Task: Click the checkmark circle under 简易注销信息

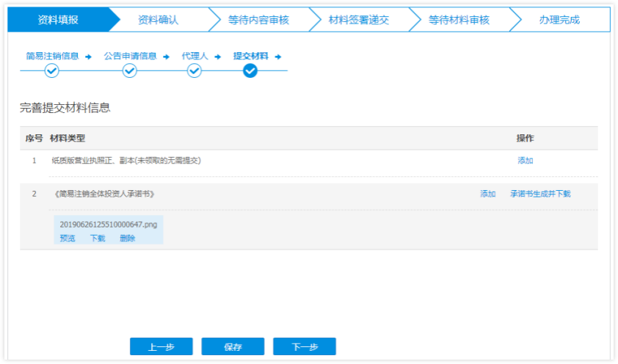Action: [x=51, y=71]
